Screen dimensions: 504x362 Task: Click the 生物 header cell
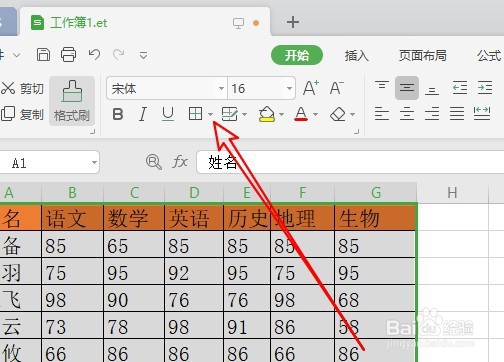click(x=375, y=218)
